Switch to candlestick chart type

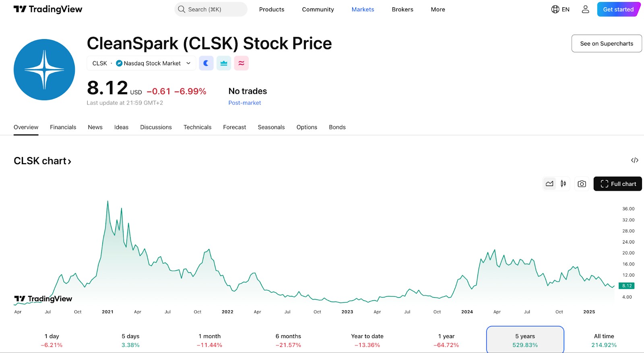pos(563,184)
